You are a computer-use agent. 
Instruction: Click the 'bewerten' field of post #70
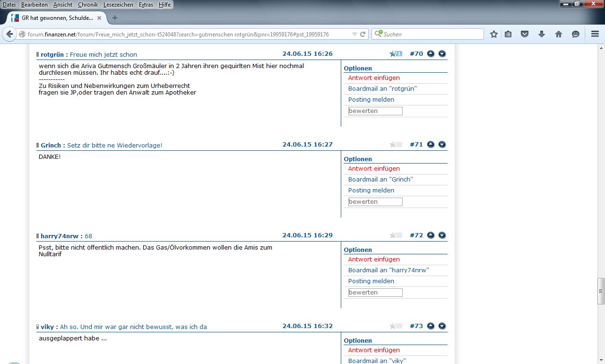tap(375, 111)
